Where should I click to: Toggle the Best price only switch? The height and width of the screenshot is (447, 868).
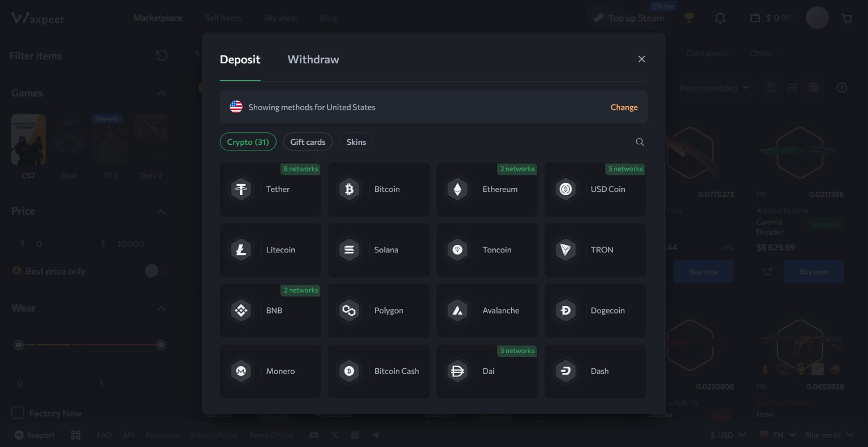(156, 271)
